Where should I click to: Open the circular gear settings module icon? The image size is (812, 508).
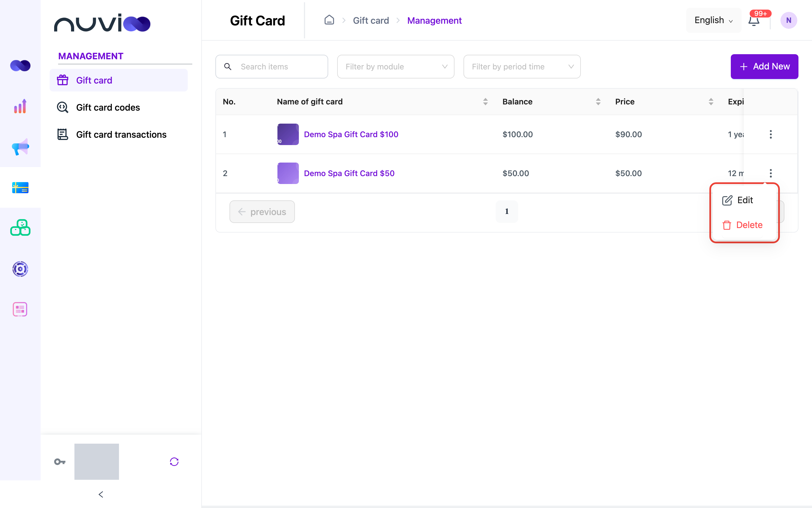click(x=20, y=269)
